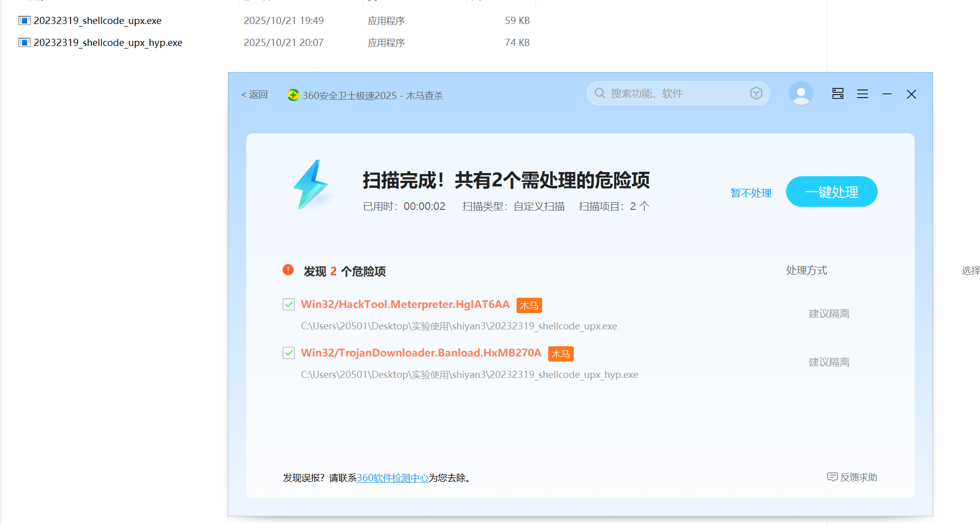
Task: Uncheck the Win32/TrojanDownloader.Banload threat checkbox
Action: pos(289,353)
